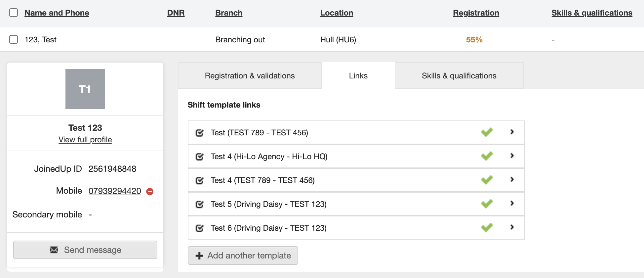
Task: Open the Registration & validations tab
Action: tap(250, 76)
